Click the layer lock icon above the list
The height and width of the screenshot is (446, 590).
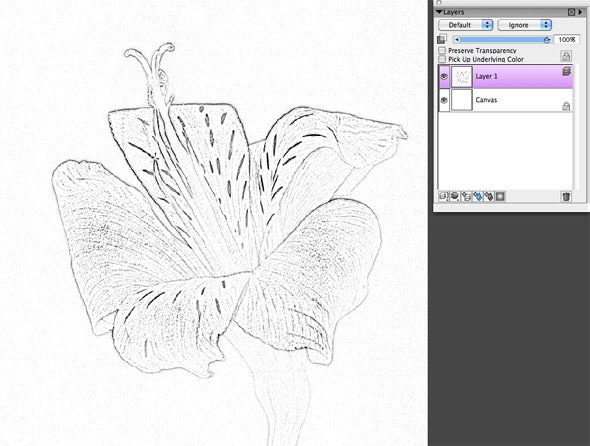pos(566,56)
